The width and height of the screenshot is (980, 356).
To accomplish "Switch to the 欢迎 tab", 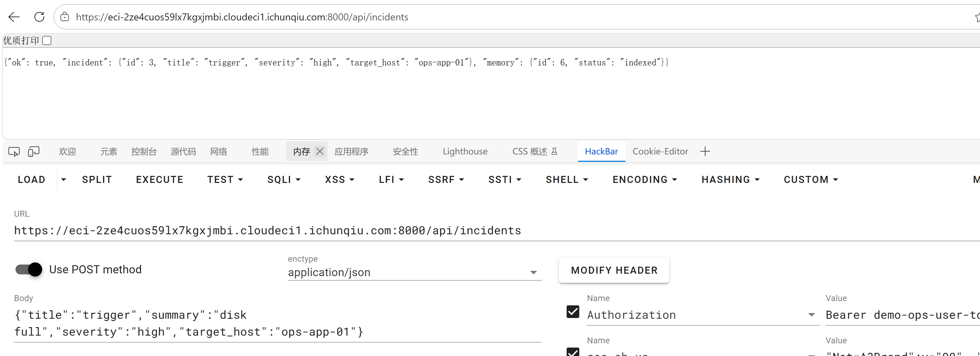I will 67,152.
